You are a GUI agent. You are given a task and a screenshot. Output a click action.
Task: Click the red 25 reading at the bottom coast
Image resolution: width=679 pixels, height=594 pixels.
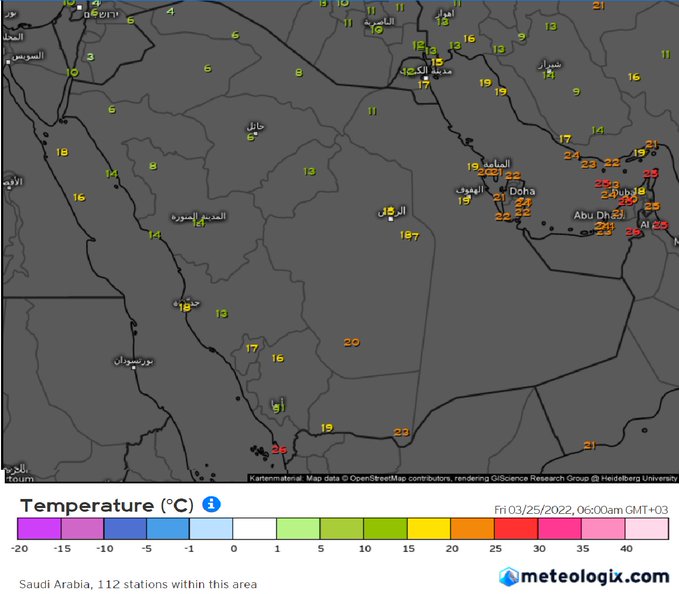click(x=279, y=450)
